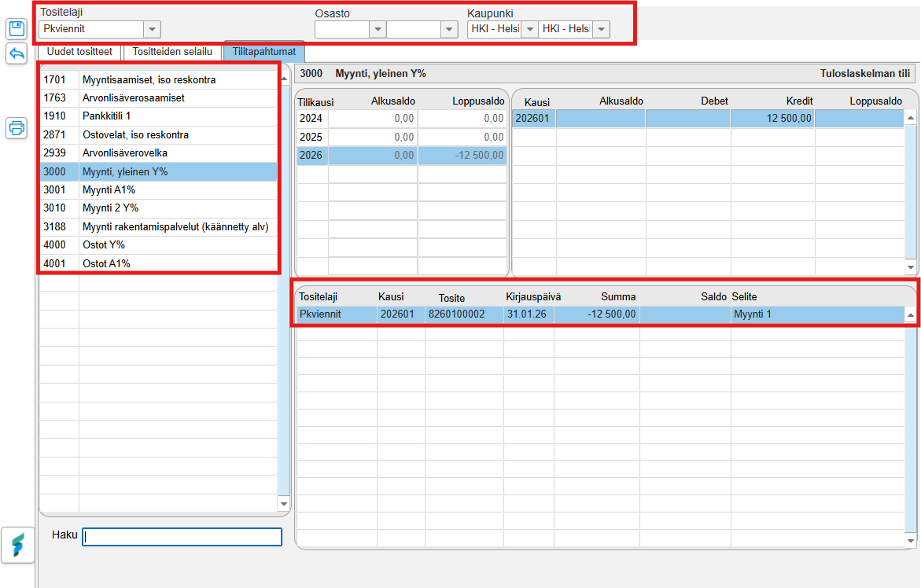
Task: Select account 2871 Ostovelat, iso reskontra
Action: pos(159,135)
